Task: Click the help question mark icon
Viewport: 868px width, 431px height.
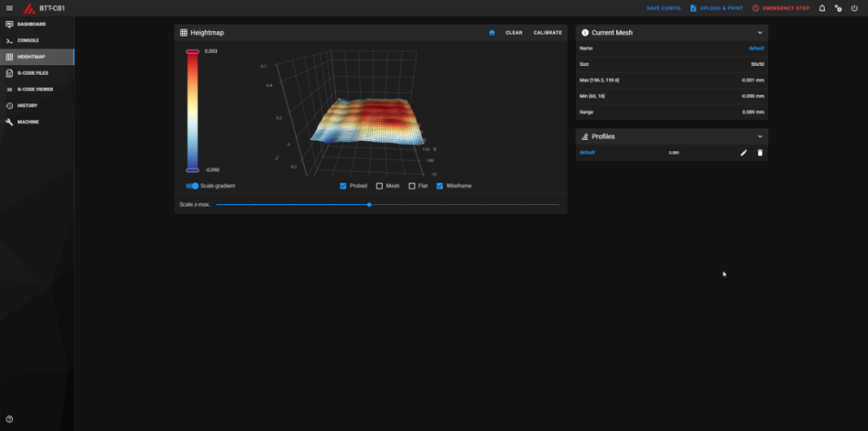Action: click(10, 420)
